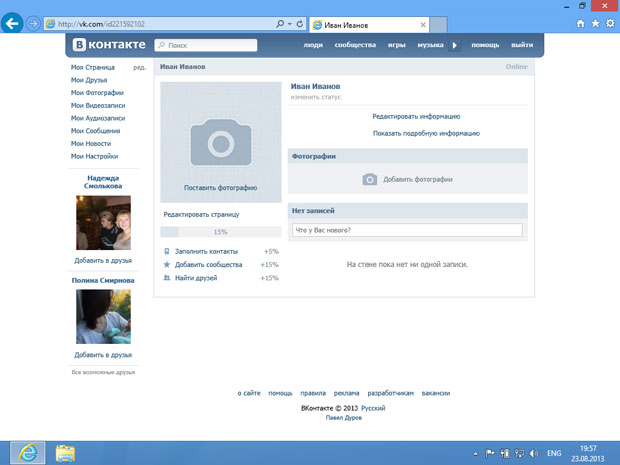Open Favorites star icon
Image resolution: width=620 pixels, height=465 pixels.
(x=595, y=24)
